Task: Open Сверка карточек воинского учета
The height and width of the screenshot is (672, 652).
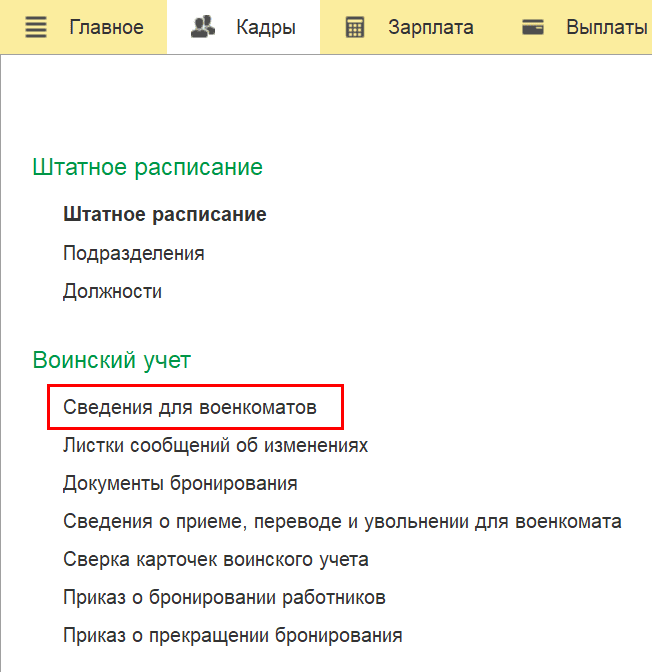Action: [216, 560]
